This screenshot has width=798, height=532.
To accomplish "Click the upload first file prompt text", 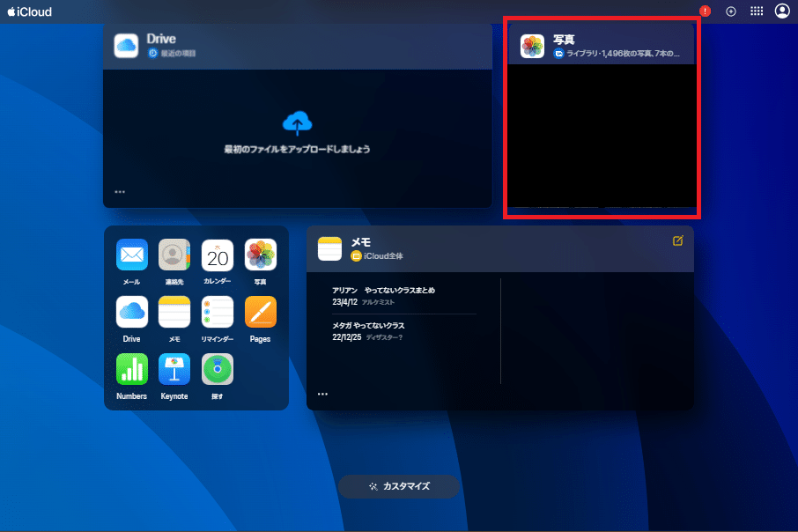I will point(297,149).
